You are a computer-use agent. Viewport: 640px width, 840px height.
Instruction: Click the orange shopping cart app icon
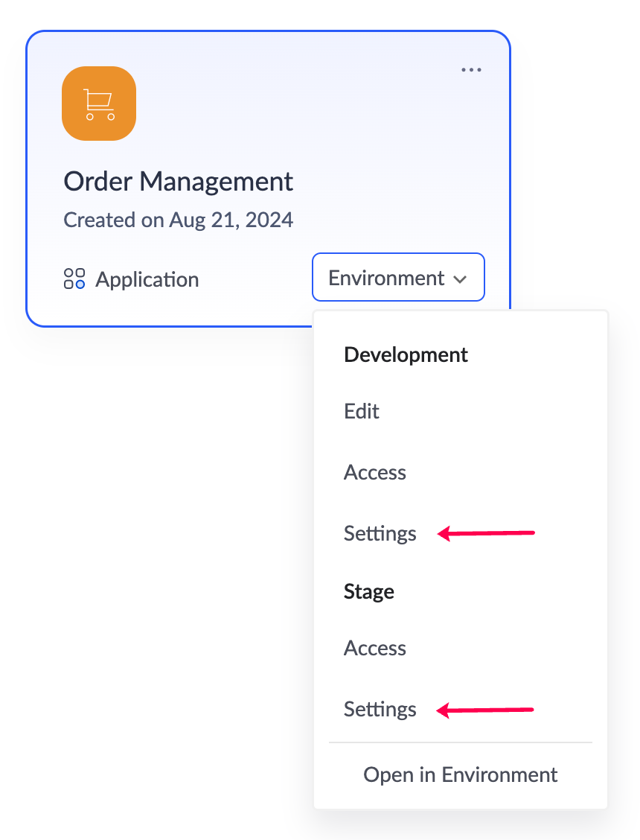pyautogui.click(x=99, y=104)
